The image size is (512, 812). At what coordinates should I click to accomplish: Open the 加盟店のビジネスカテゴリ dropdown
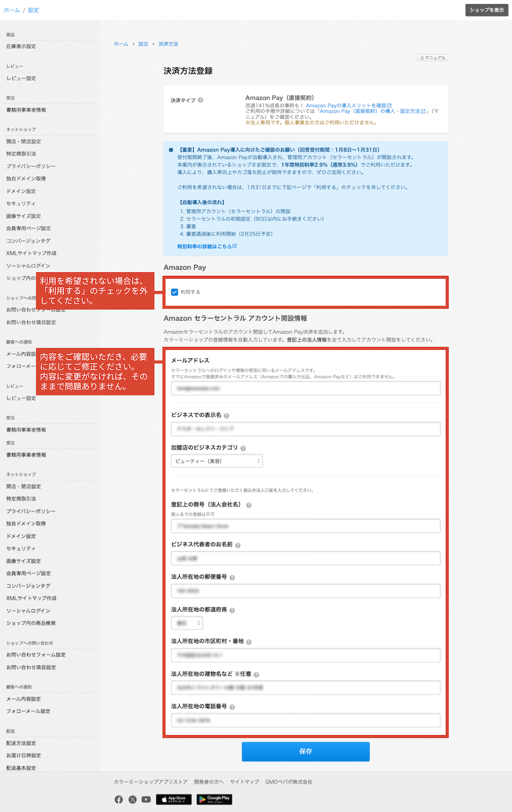217,461
